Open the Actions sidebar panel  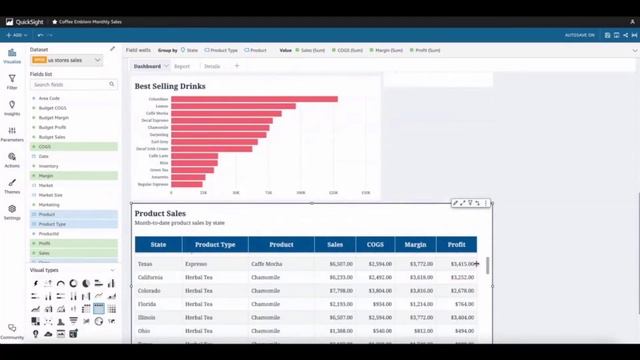pos(12,160)
